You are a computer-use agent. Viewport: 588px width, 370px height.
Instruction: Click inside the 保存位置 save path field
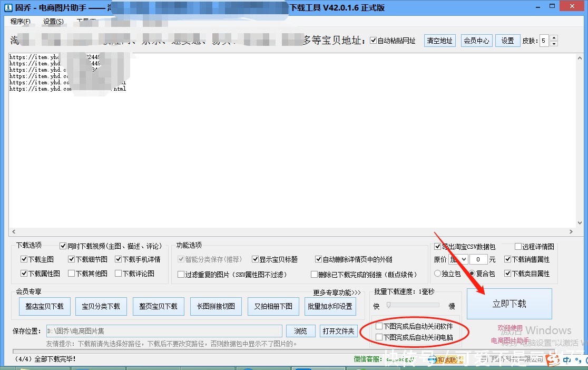tap(158, 331)
